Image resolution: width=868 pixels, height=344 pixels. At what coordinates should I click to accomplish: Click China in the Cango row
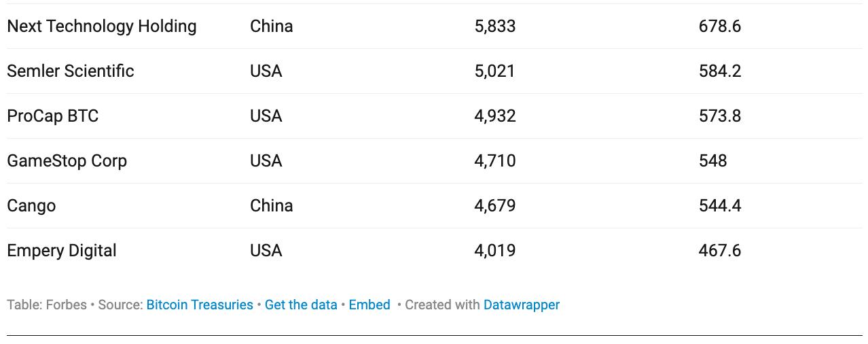tap(272, 206)
